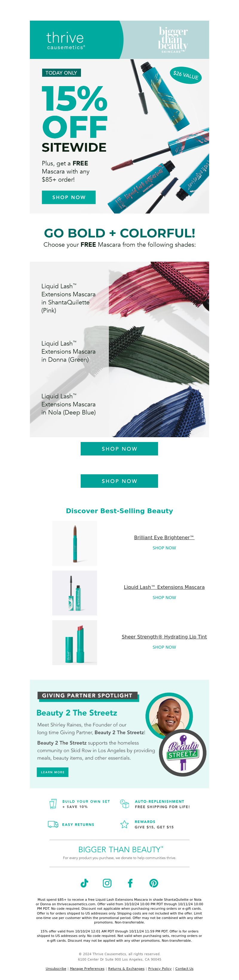Open the TikTok social icon

coord(84,883)
